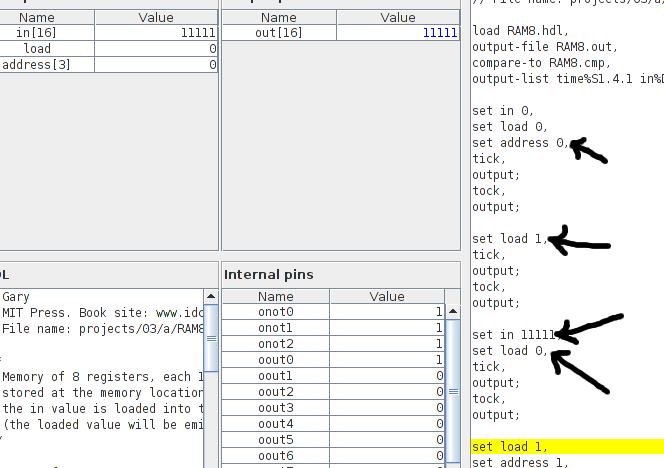This screenshot has width=664, height=468.
Task: Click the 'set address 0,' script line
Action: (x=520, y=143)
